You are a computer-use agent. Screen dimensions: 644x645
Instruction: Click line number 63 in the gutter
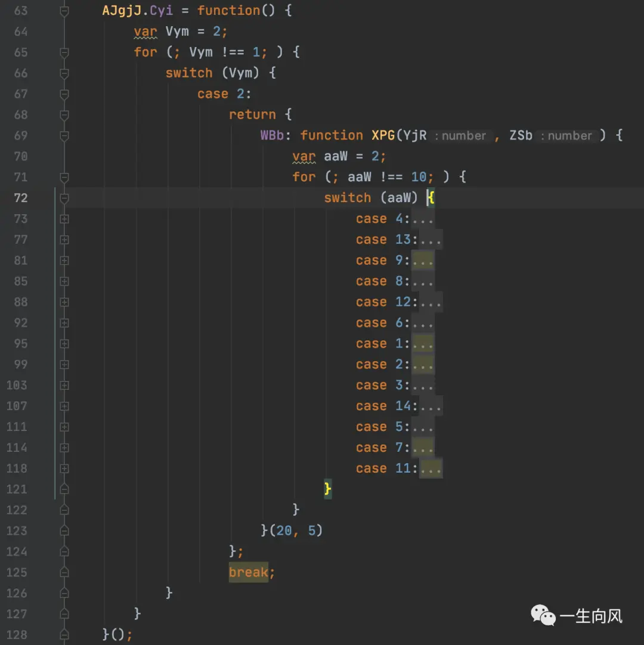click(21, 11)
